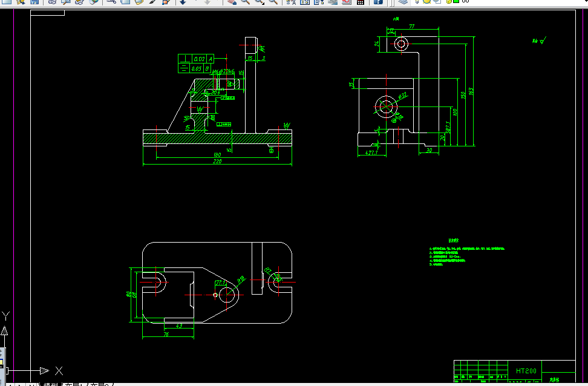
Task: Click the Save floppy disk icon
Action: click(34, 1)
